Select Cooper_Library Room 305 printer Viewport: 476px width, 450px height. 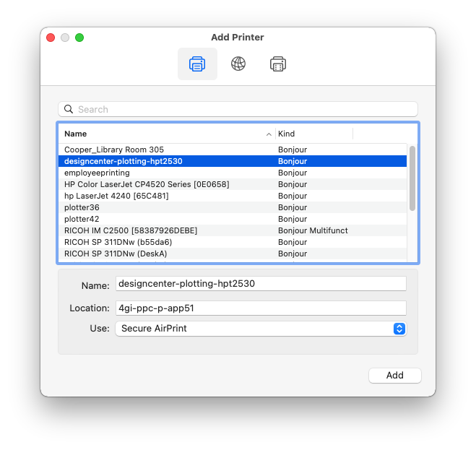233,150
